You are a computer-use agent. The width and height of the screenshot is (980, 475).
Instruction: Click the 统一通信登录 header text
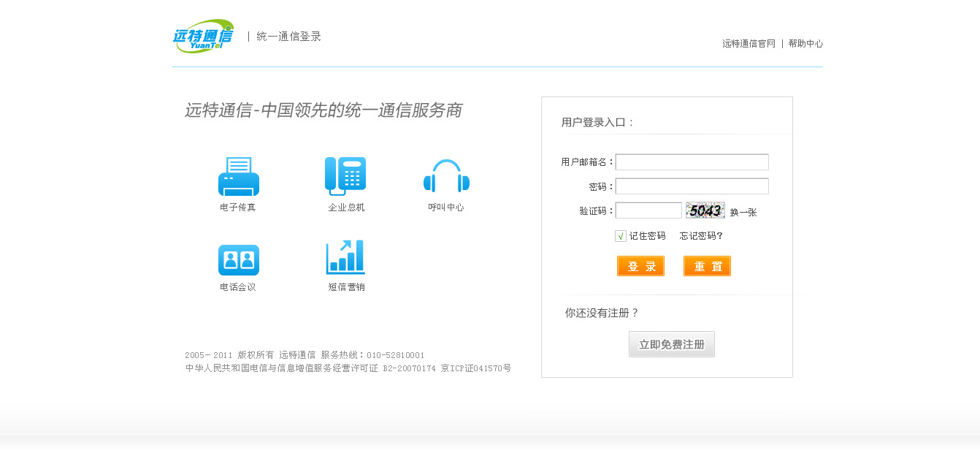[x=289, y=37]
